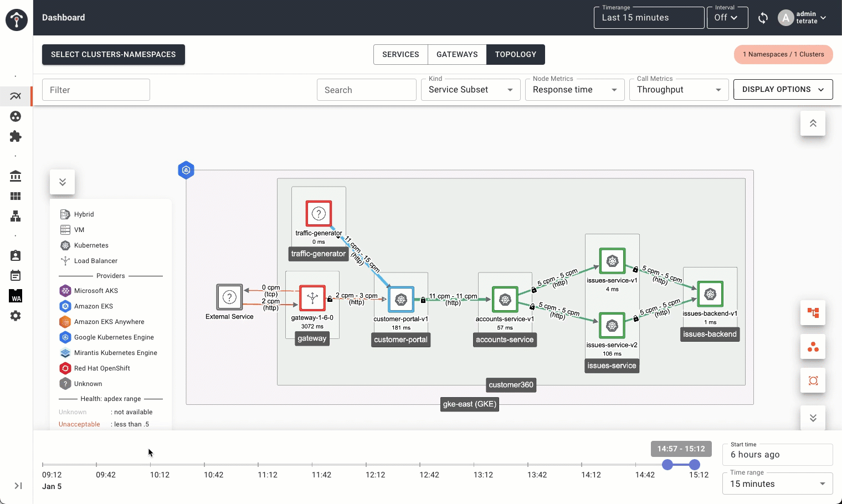Open the Node Metrics dropdown
This screenshot has height=504, width=842.
[574, 90]
